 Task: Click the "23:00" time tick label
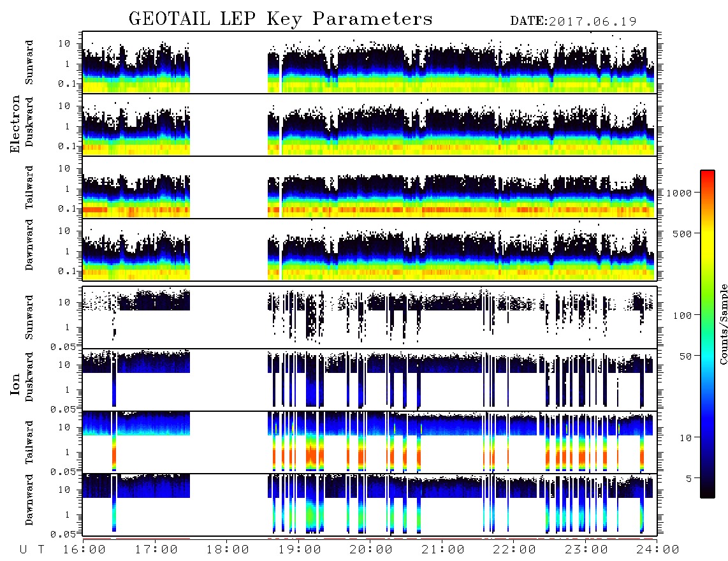[x=587, y=550]
